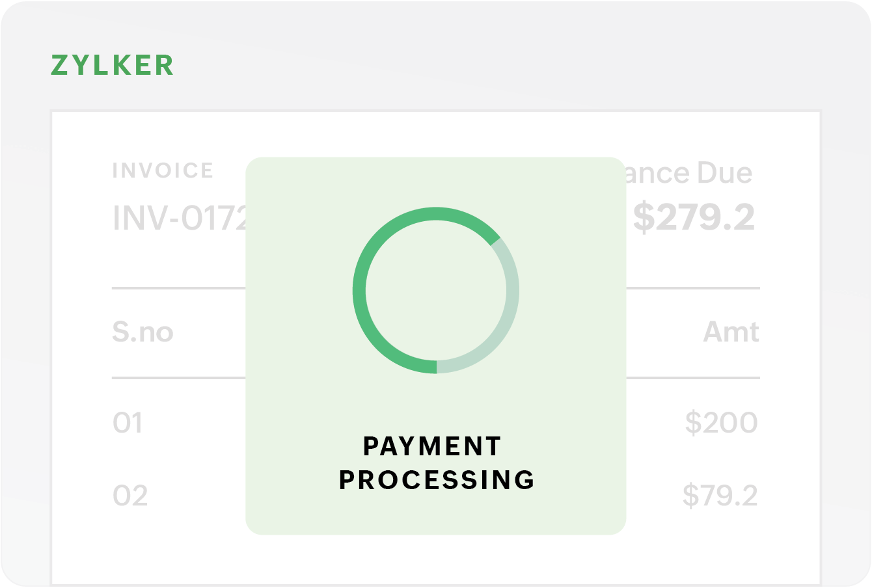
Task: Click the divider line above Amt header
Action: [x=693, y=288]
